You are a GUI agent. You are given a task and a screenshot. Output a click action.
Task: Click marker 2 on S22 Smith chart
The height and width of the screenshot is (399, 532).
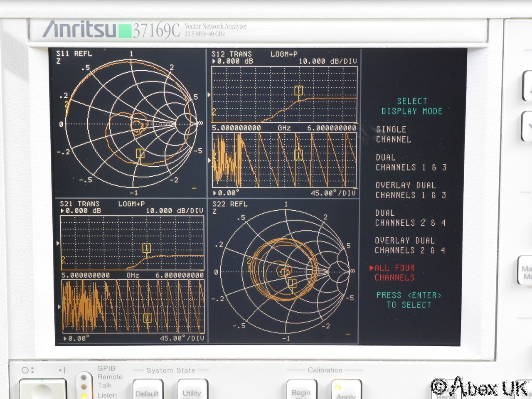(x=249, y=261)
